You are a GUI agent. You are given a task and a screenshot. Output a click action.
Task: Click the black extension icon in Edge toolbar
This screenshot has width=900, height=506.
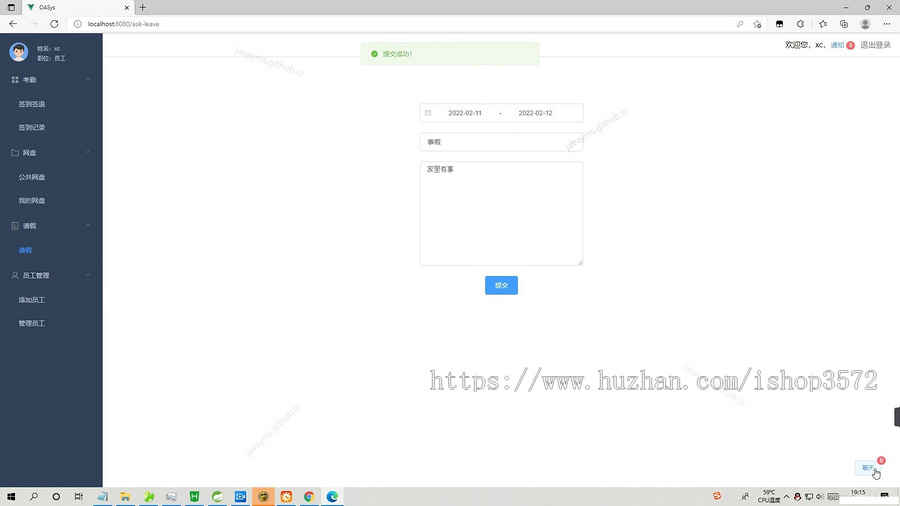779,24
